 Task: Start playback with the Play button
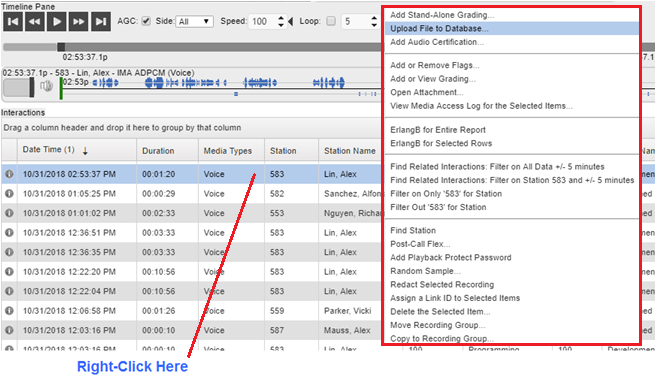pos(57,21)
